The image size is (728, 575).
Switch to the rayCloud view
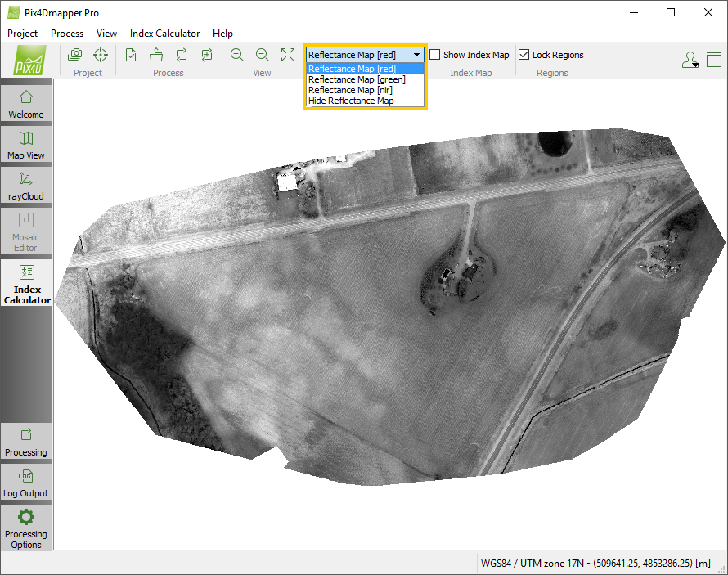[x=26, y=186]
